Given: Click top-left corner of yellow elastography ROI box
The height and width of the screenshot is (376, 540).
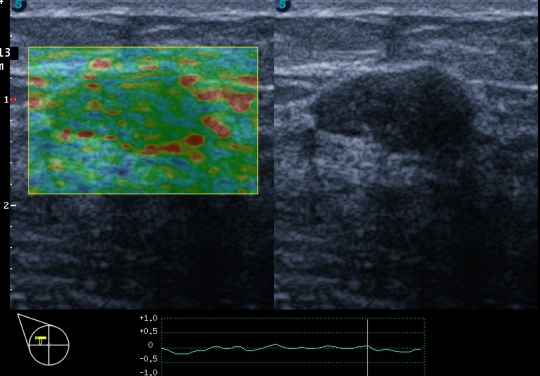Looking at the screenshot, I should click(29, 48).
